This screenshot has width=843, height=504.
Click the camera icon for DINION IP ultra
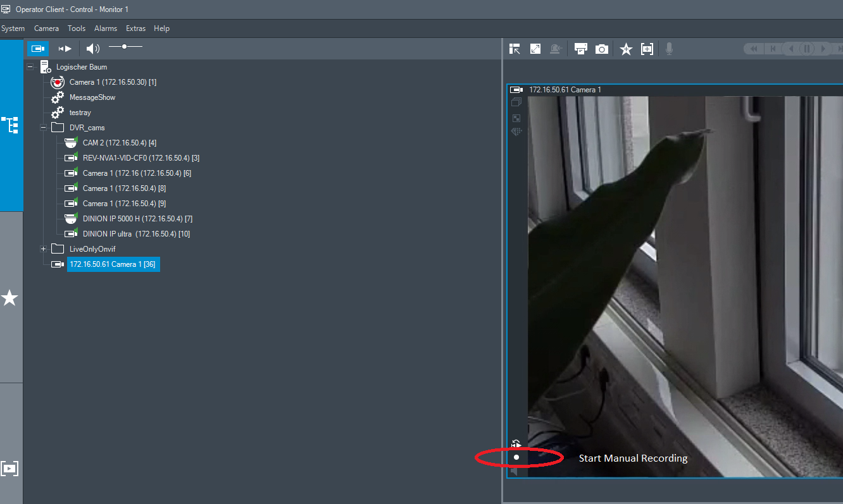pyautogui.click(x=71, y=233)
